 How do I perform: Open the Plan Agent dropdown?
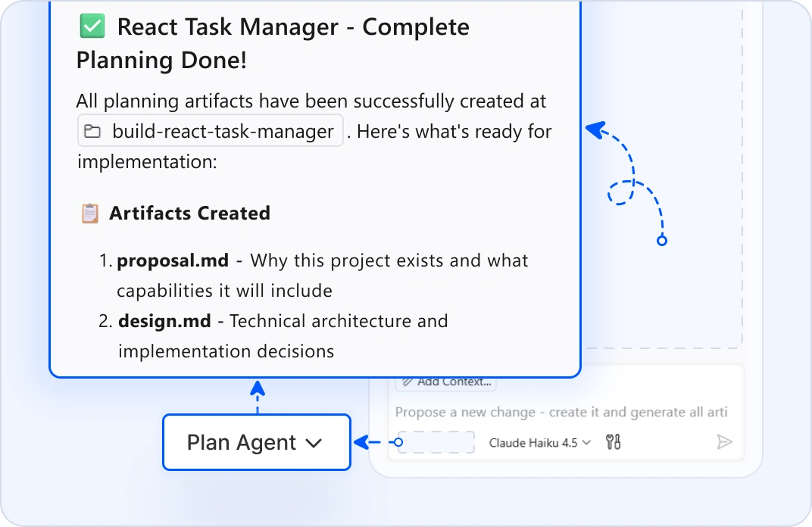tap(256, 442)
